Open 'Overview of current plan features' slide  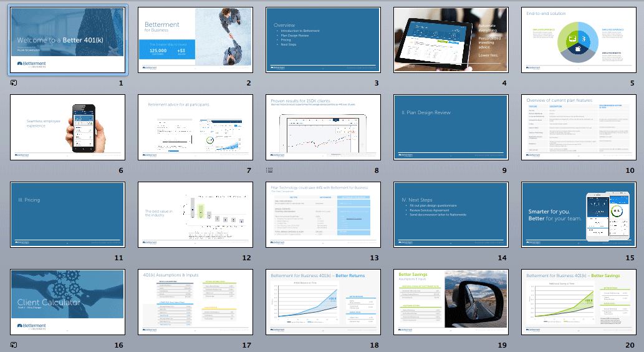click(579, 127)
